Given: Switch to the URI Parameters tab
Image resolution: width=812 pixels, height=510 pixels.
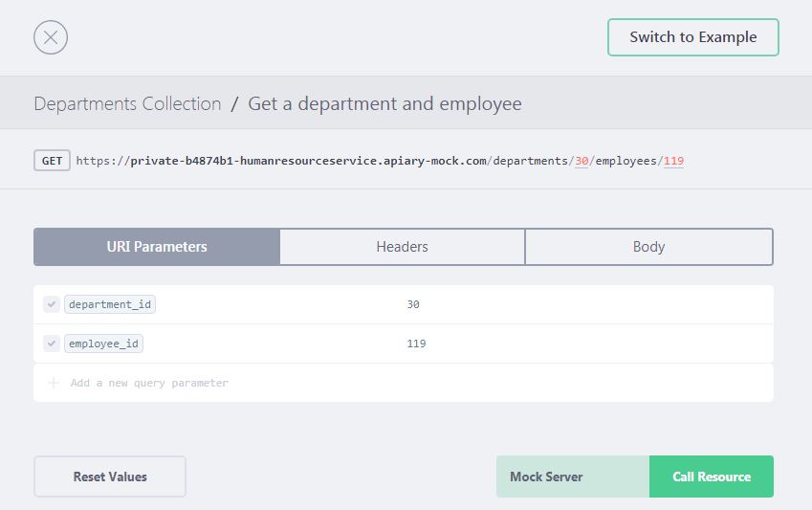Looking at the screenshot, I should pos(157,246).
